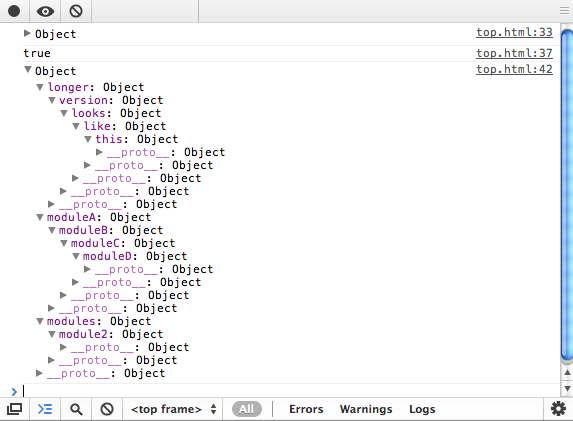The height and width of the screenshot is (421, 573).
Task: Open the top.html:33 source link
Action: coord(514,32)
